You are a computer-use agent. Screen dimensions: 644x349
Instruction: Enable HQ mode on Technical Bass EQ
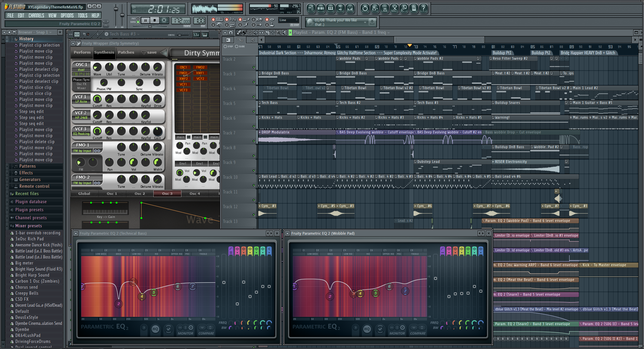click(x=155, y=329)
